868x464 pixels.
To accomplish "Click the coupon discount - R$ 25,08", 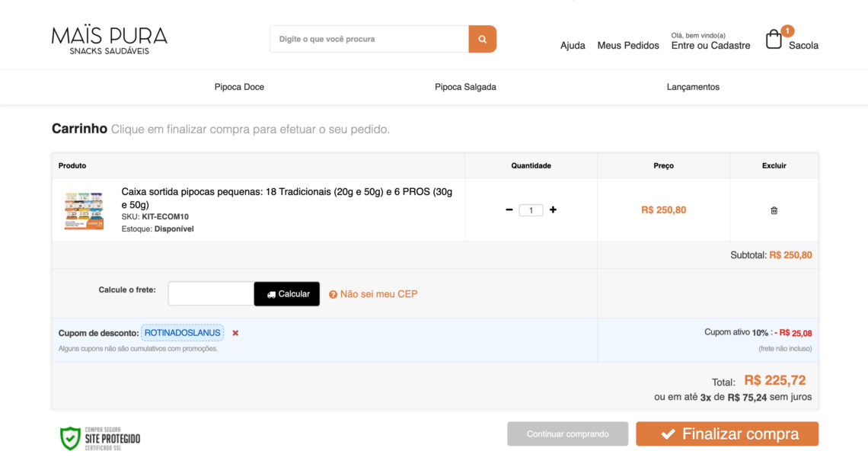I will coord(793,333).
